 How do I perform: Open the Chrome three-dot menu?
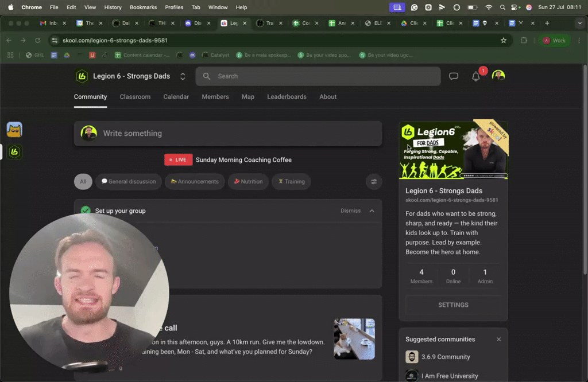point(579,41)
